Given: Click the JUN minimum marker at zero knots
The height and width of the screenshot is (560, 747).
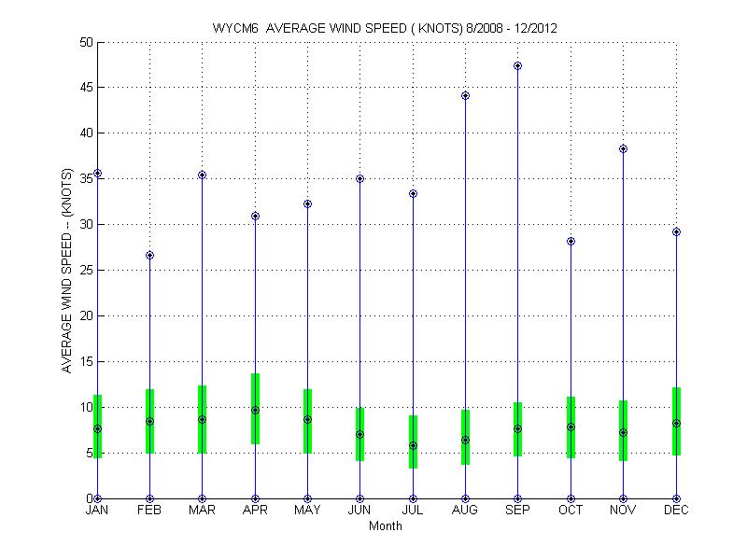Looking at the screenshot, I should coord(360,498).
